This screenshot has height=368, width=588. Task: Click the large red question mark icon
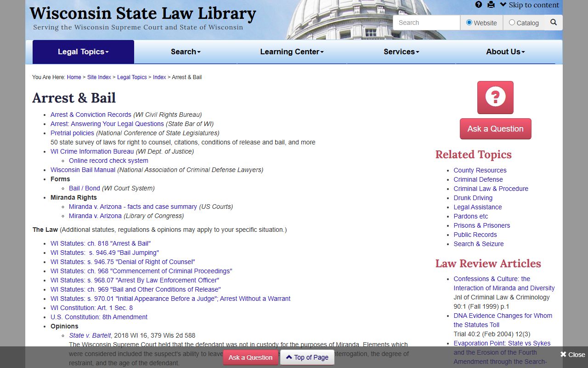(x=495, y=98)
